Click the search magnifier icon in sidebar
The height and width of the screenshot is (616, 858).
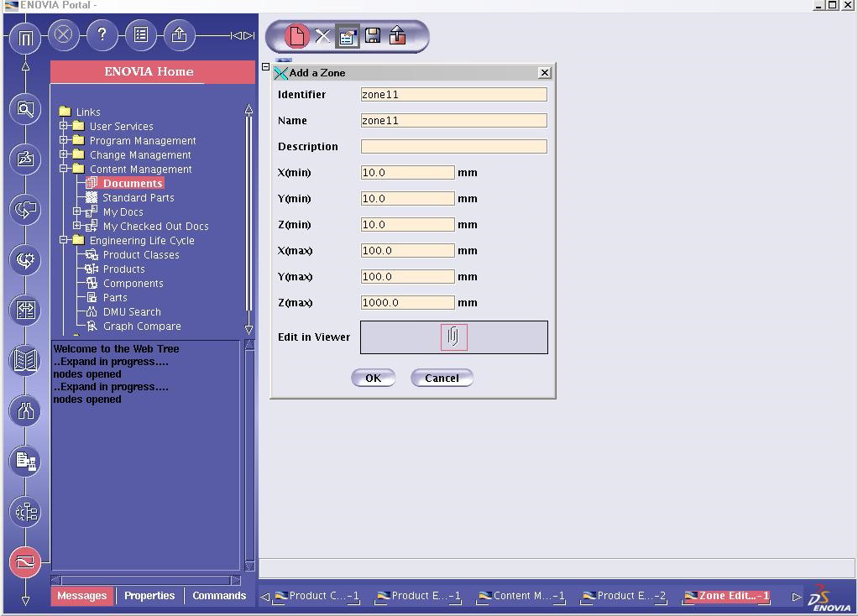(x=25, y=108)
